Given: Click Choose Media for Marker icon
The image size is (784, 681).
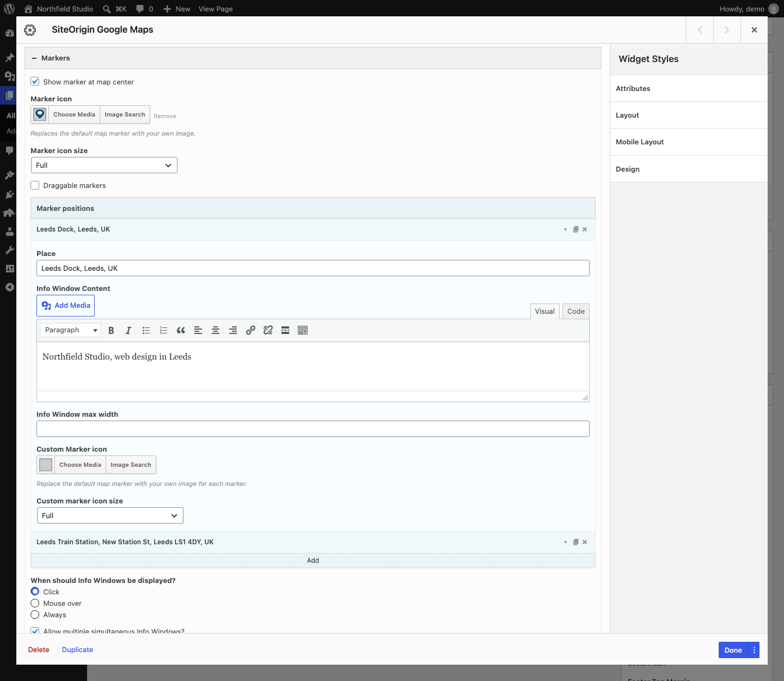Looking at the screenshot, I should tap(75, 114).
